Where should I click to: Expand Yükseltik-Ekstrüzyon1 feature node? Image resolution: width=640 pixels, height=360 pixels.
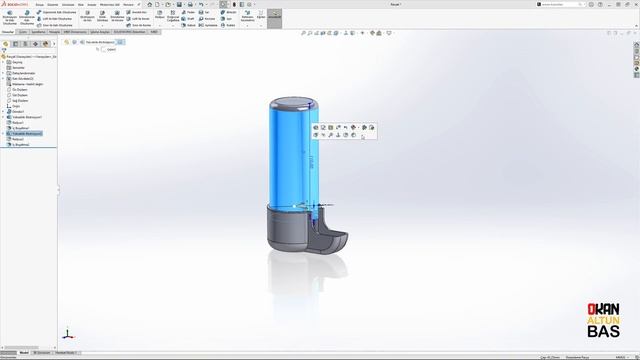pyautogui.click(x=3, y=117)
